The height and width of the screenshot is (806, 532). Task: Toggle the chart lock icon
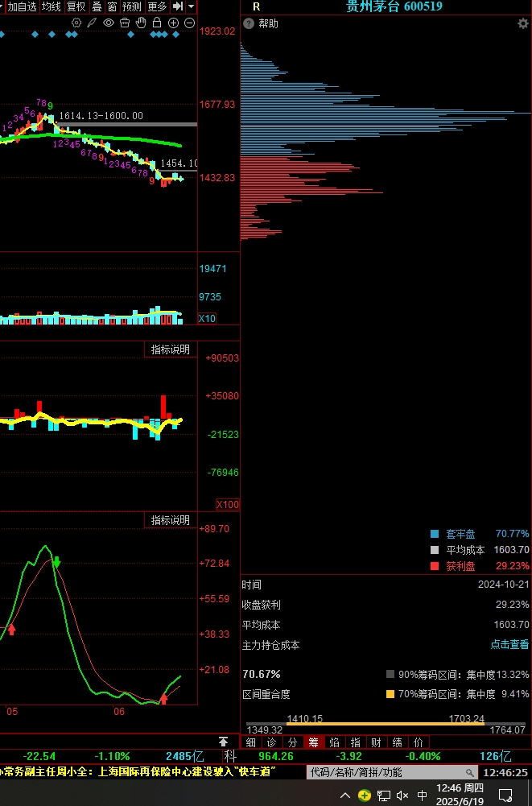(157, 23)
